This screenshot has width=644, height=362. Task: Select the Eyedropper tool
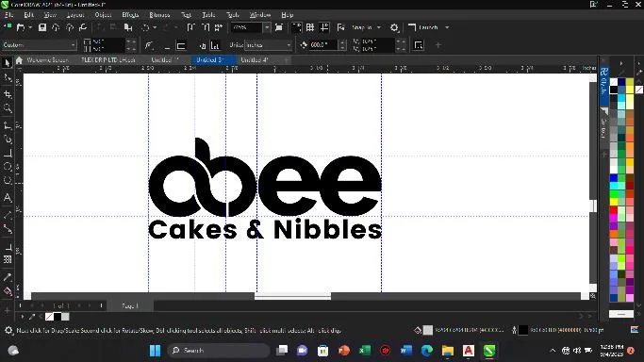click(8, 277)
